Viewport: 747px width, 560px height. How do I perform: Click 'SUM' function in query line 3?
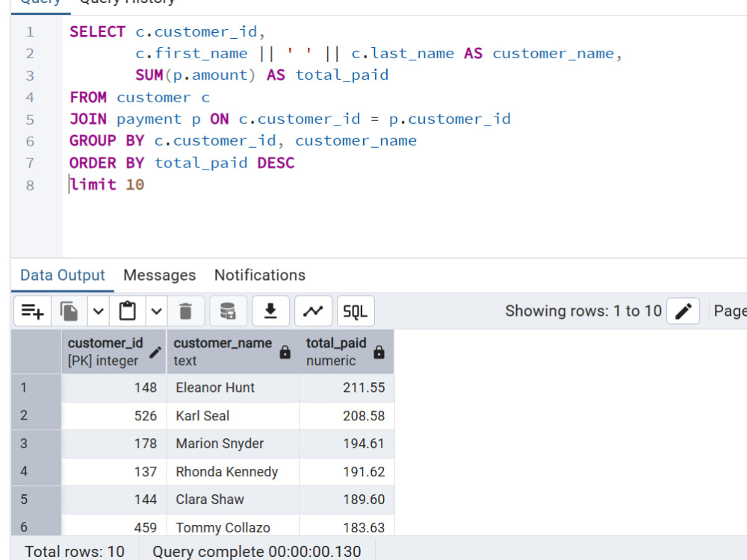149,75
